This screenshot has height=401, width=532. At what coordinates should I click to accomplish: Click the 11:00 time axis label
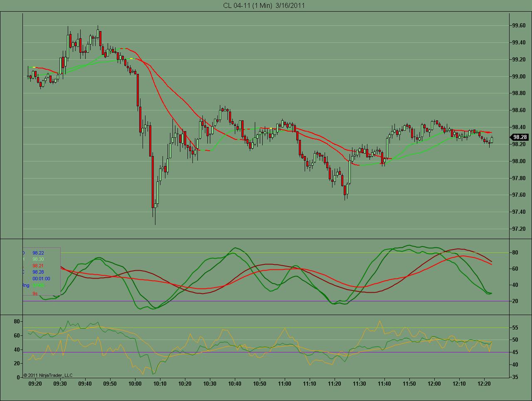click(285, 384)
